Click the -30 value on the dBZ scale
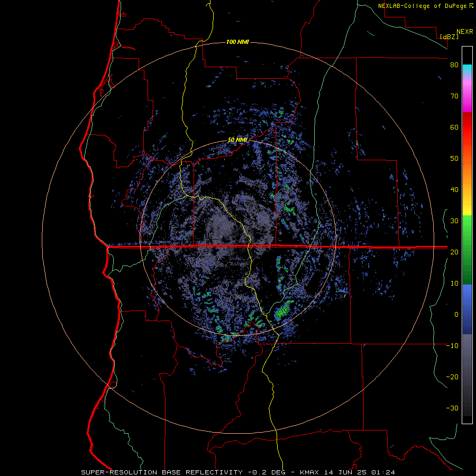476x476 pixels. click(452, 408)
